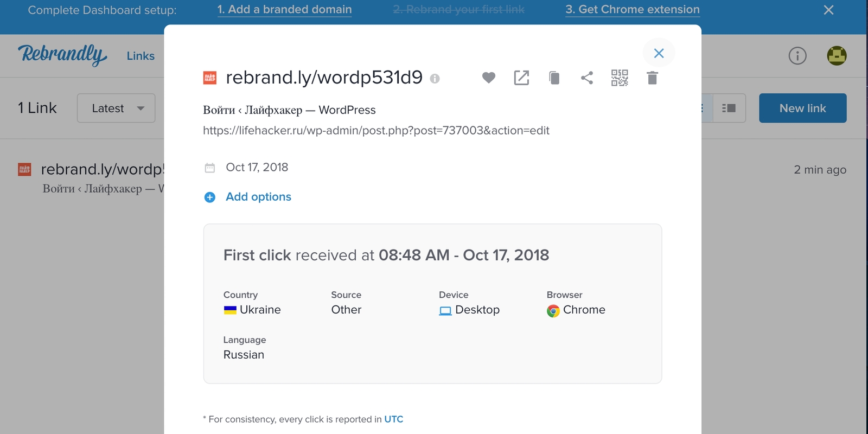The width and height of the screenshot is (868, 434).
Task: Click the short link title rebrand.ly/wordp531d9
Action: pyautogui.click(x=324, y=78)
